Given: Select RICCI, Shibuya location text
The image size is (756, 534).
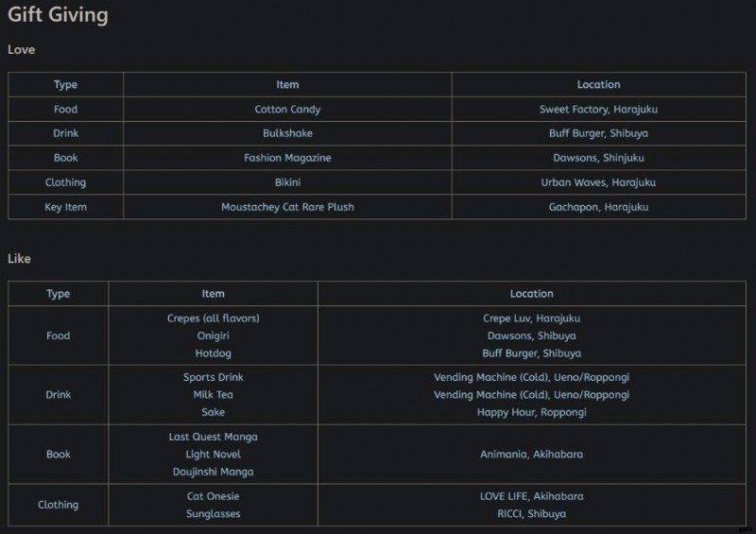Looking at the screenshot, I should (531, 514).
